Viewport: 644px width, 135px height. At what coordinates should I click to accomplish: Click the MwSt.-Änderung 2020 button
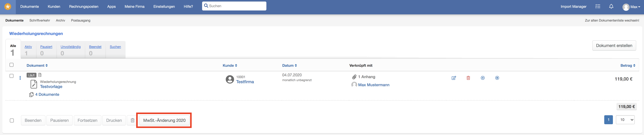click(164, 120)
